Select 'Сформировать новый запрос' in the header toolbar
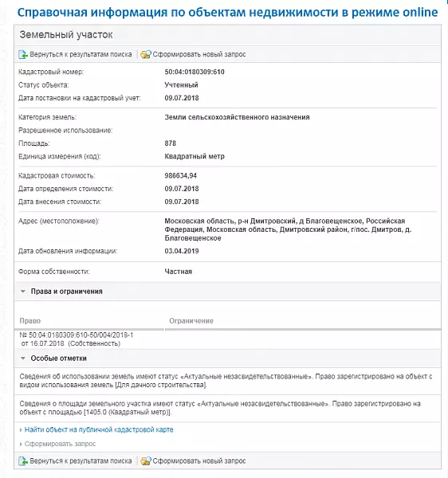Viewport: 448px width, 478px height. pyautogui.click(x=199, y=54)
